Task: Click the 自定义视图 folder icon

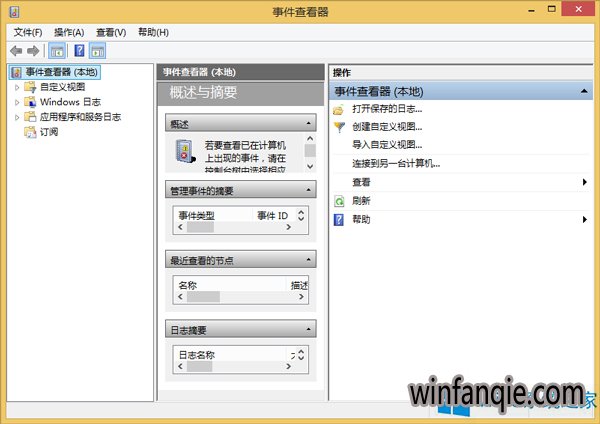Action: coord(30,87)
